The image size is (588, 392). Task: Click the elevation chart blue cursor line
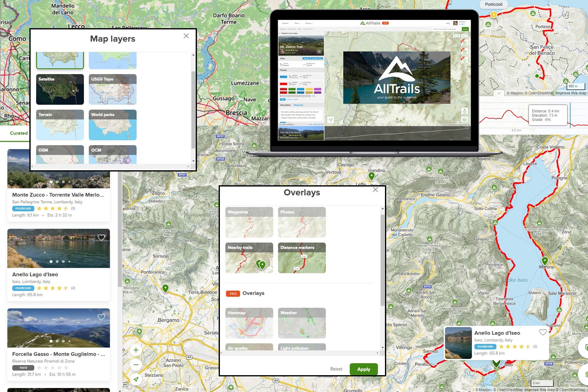click(570, 115)
